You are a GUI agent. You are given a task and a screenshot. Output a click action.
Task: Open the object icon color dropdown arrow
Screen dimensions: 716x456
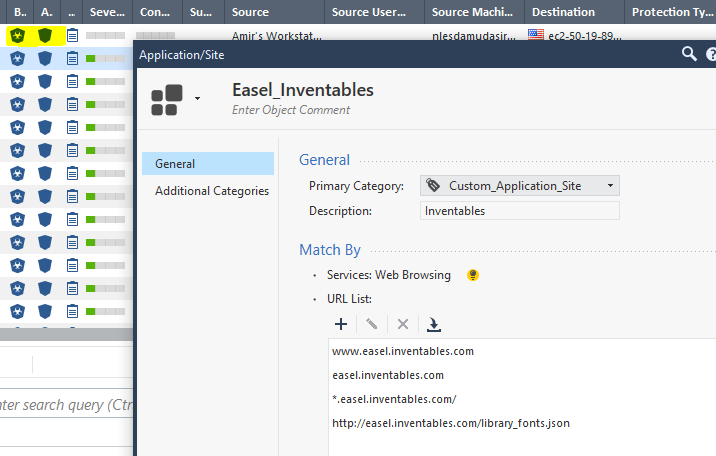point(197,98)
